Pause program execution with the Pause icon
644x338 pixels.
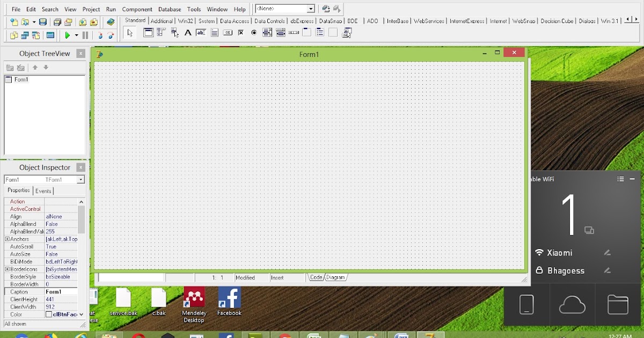click(86, 35)
